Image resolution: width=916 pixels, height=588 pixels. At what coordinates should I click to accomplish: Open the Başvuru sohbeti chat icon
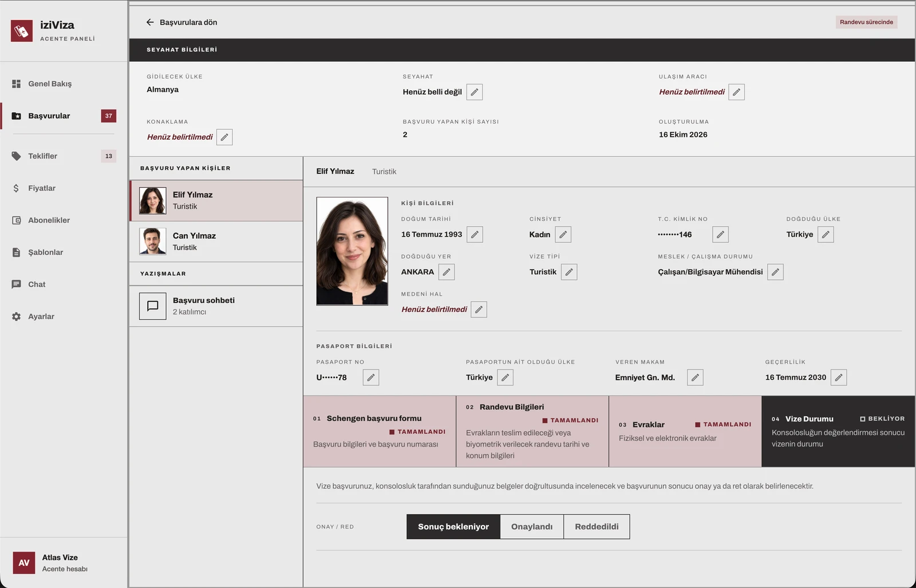(x=153, y=306)
